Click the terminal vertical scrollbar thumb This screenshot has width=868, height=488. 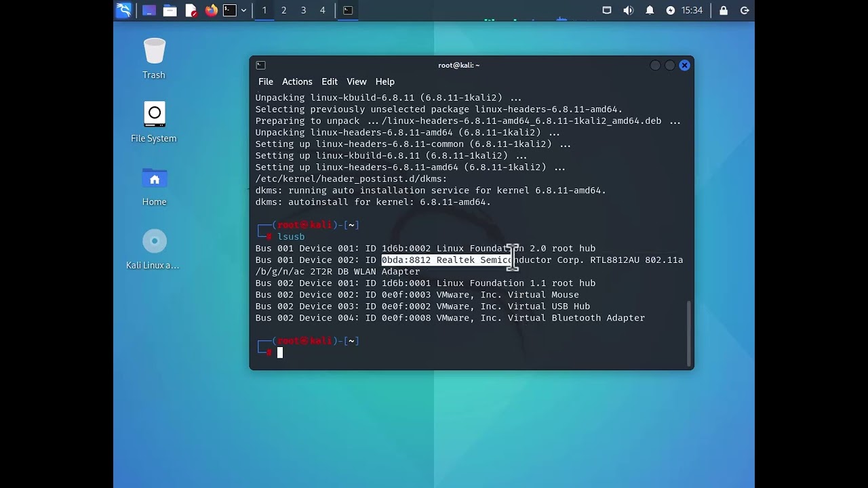tap(689, 333)
